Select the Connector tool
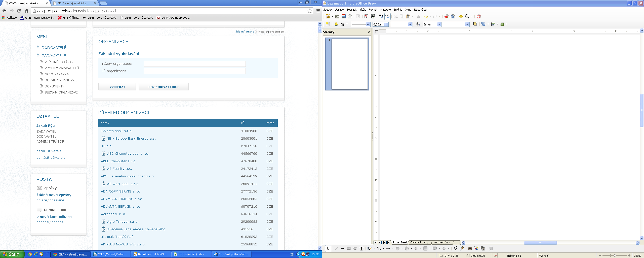Viewport: 644px width, 258px height. point(379,248)
